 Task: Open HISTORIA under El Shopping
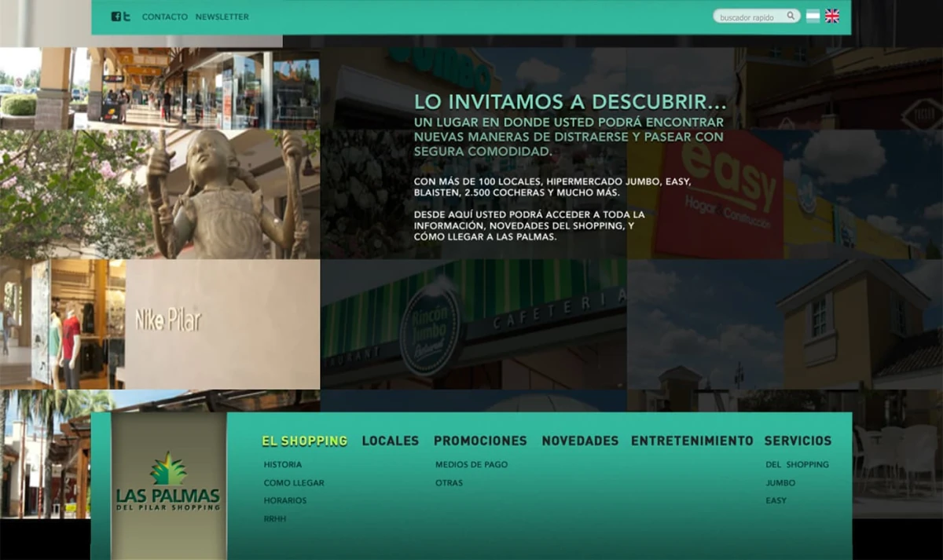coord(283,465)
